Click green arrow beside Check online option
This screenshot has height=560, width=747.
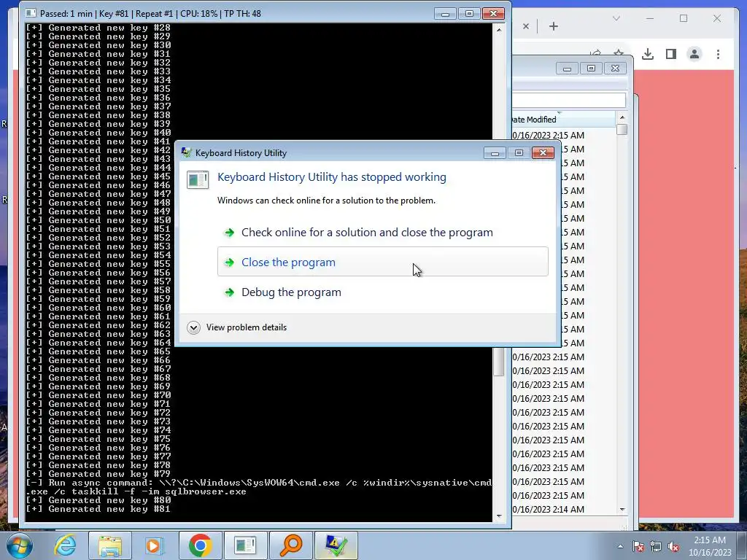[x=230, y=233]
